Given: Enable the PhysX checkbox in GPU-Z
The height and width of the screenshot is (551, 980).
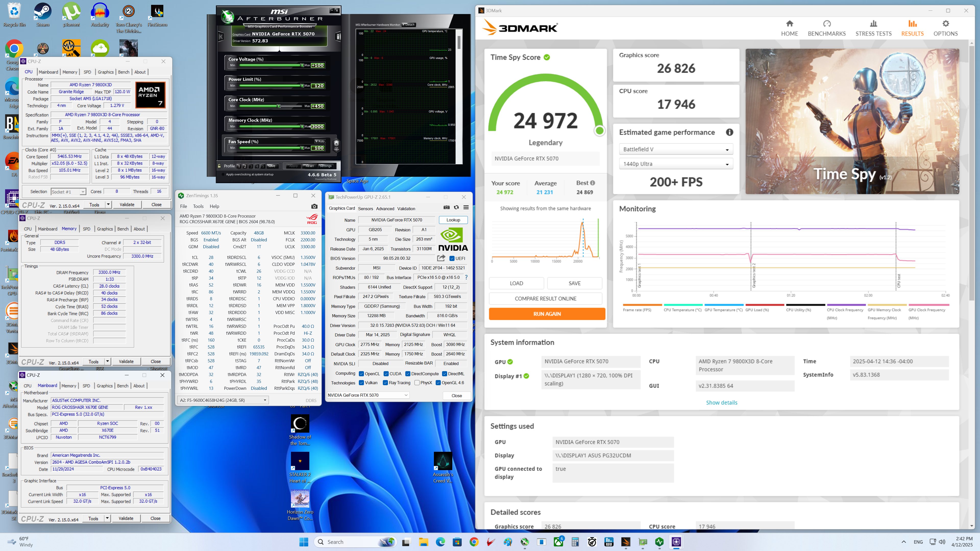Looking at the screenshot, I should (x=417, y=383).
